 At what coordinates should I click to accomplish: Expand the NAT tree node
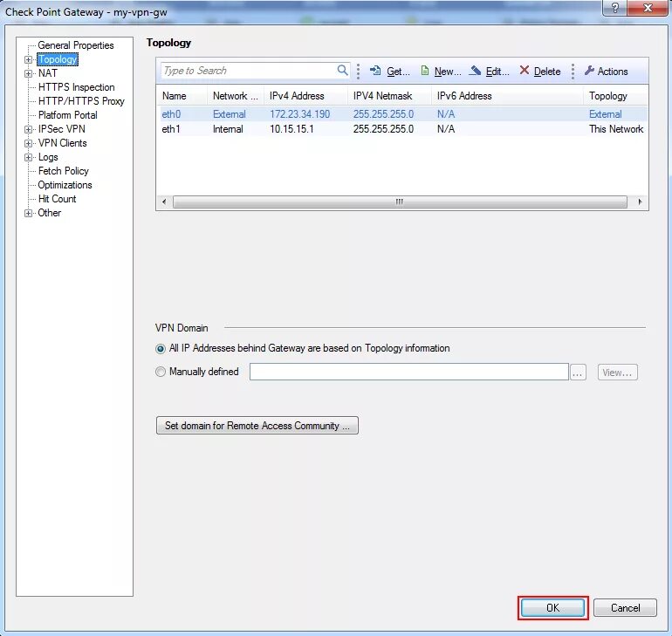pos(28,73)
